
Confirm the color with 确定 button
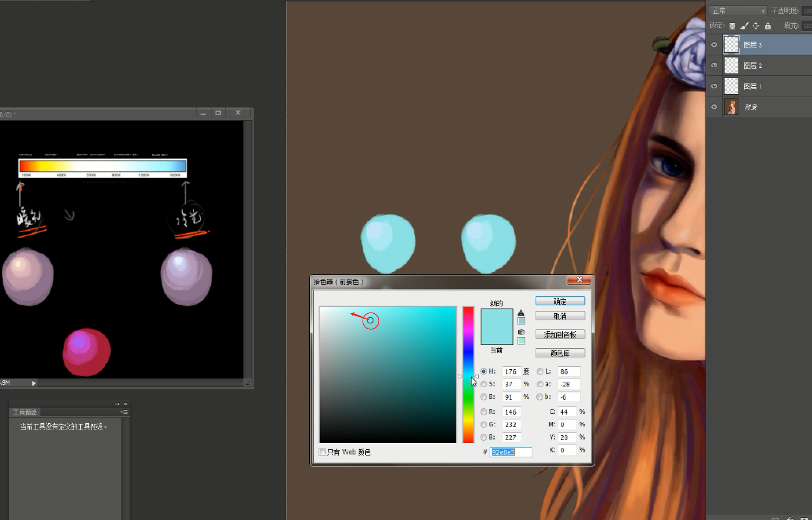click(x=560, y=301)
